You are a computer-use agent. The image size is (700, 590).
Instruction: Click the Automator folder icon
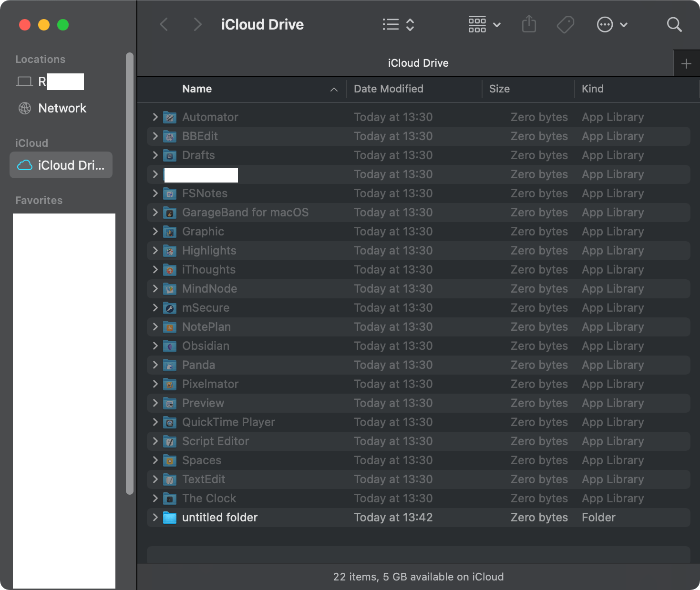[x=170, y=117]
